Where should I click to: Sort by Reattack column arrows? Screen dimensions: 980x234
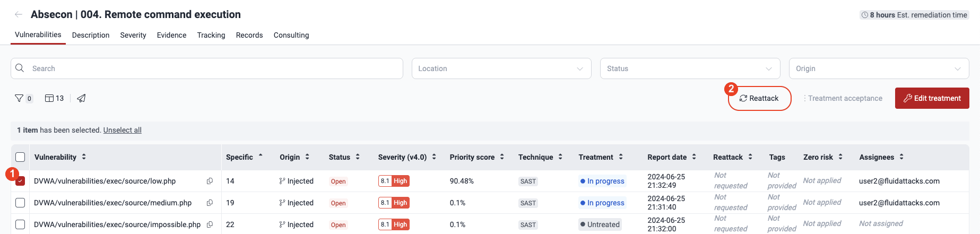pyautogui.click(x=750, y=157)
